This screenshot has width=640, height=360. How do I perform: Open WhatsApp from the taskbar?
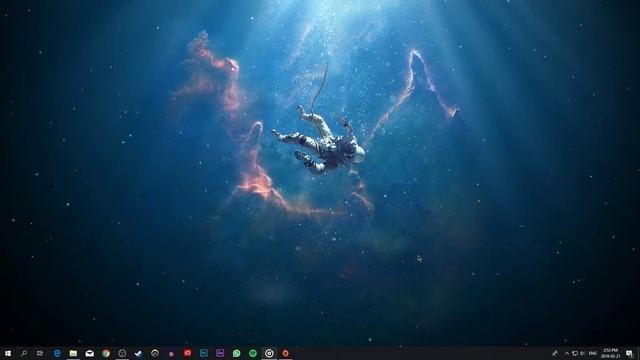(236, 353)
